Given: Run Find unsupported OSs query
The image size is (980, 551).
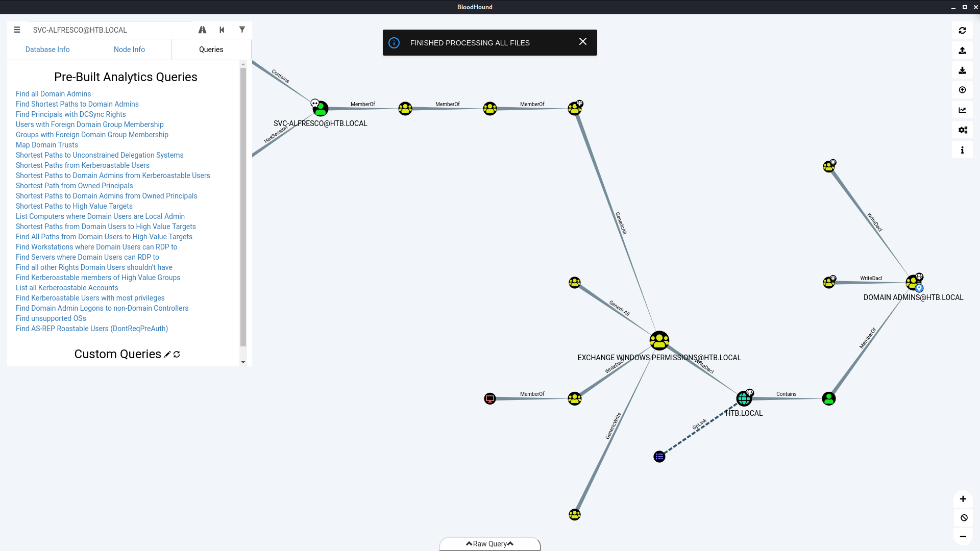Looking at the screenshot, I should 51,318.
